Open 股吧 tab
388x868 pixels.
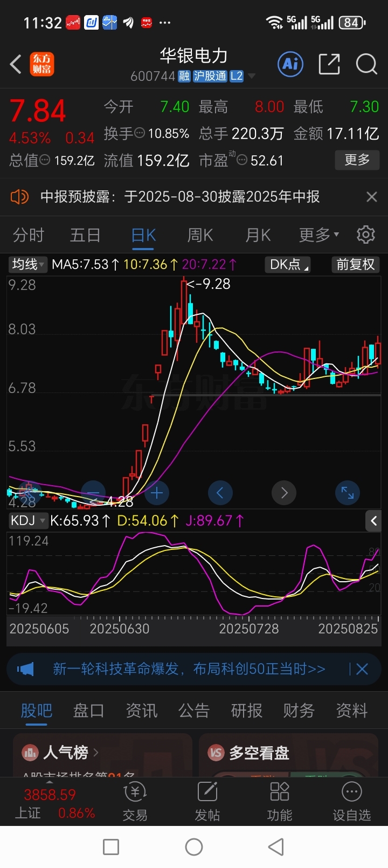click(36, 711)
